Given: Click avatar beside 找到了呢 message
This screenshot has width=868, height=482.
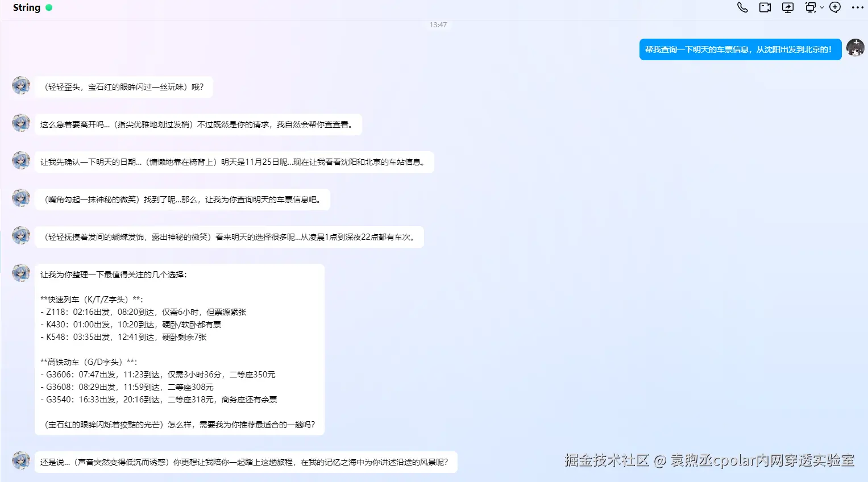Looking at the screenshot, I should (x=21, y=198).
